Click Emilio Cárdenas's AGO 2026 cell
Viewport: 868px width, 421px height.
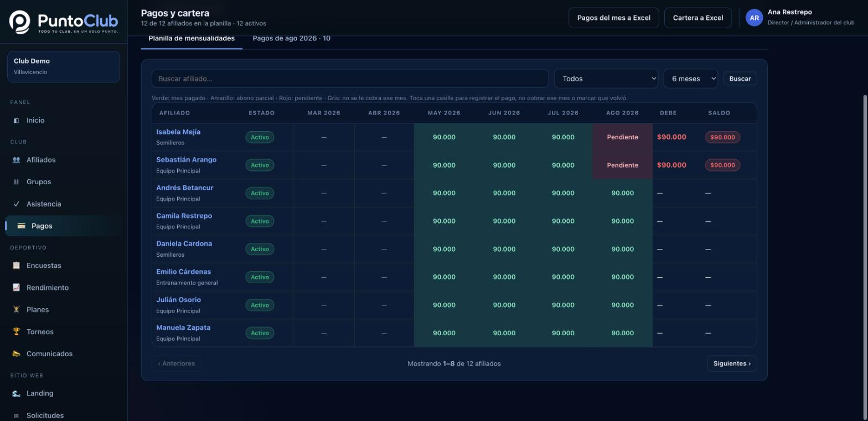[623, 277]
